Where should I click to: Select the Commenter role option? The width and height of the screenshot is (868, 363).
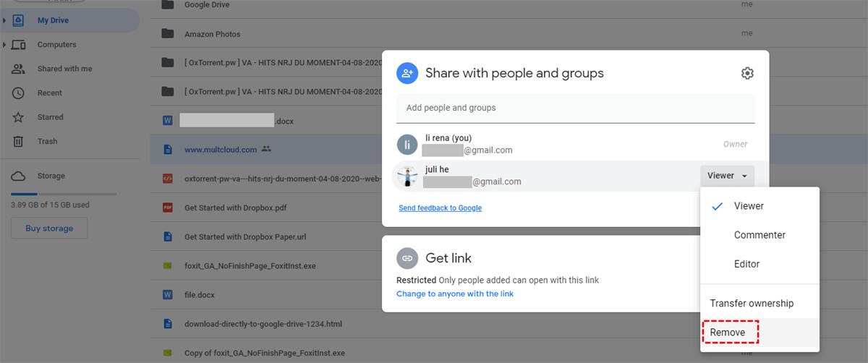point(759,235)
